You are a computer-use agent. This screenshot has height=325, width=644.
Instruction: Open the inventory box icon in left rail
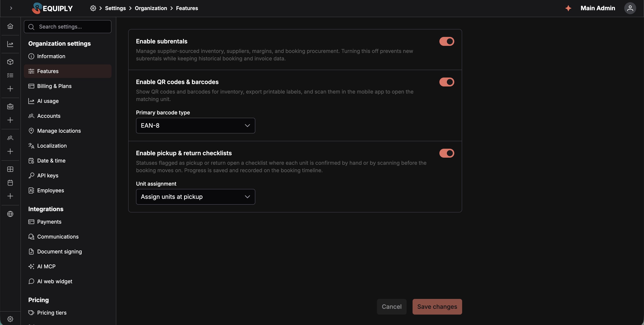10,62
